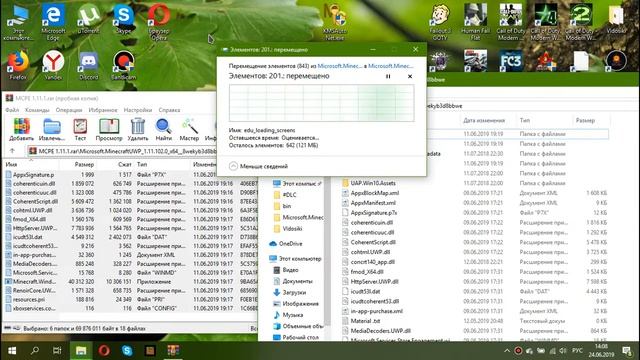640x360 pixels.
Task: Open Настройки menu in WinRAR
Action: tap(138, 110)
